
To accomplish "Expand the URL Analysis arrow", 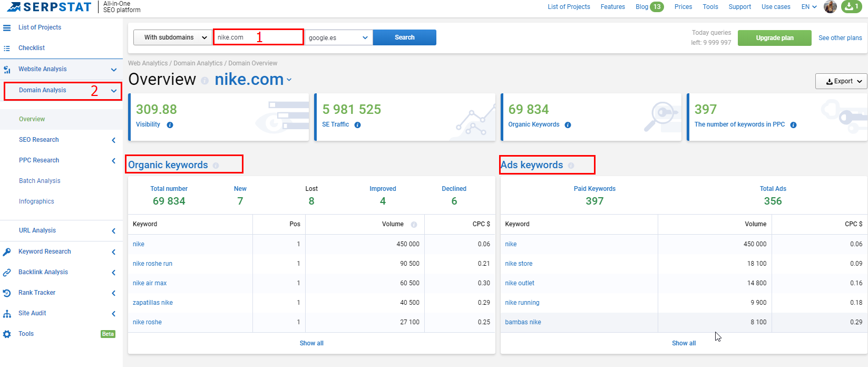I will pos(113,231).
